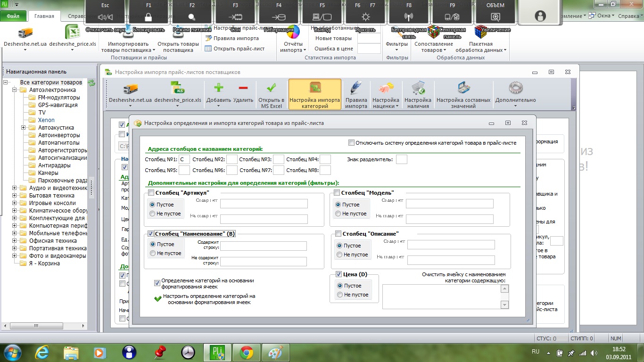
Task: Select Не пустое under Столбец "Артикул"
Action: pos(152,214)
